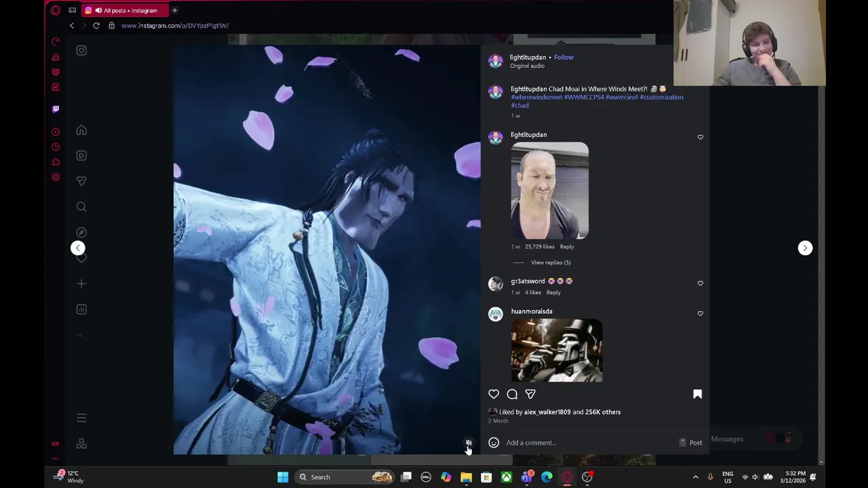Open Extensions cube icon in Opera sidebar
Viewport: 868px width, 488px height.
click(x=56, y=162)
